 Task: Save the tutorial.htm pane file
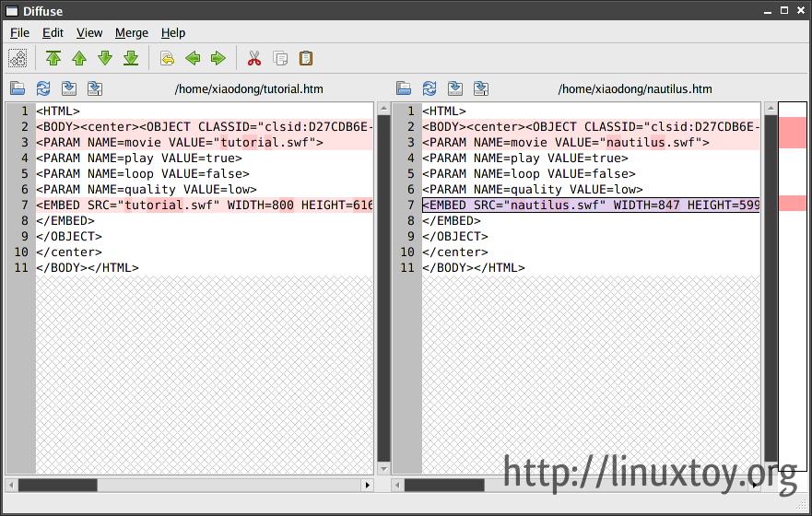[69, 88]
